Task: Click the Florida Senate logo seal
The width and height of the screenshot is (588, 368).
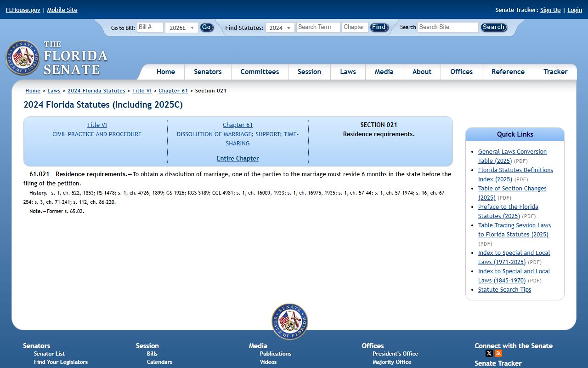Action: point(23,58)
